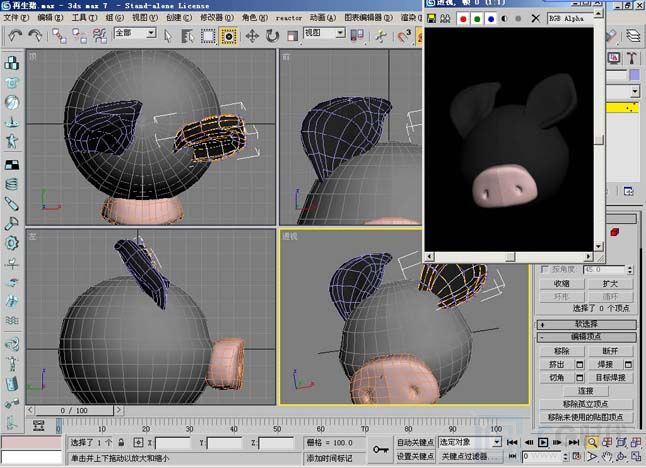The width and height of the screenshot is (646, 468).
Task: Open the 动画 menu
Action: tap(323, 18)
